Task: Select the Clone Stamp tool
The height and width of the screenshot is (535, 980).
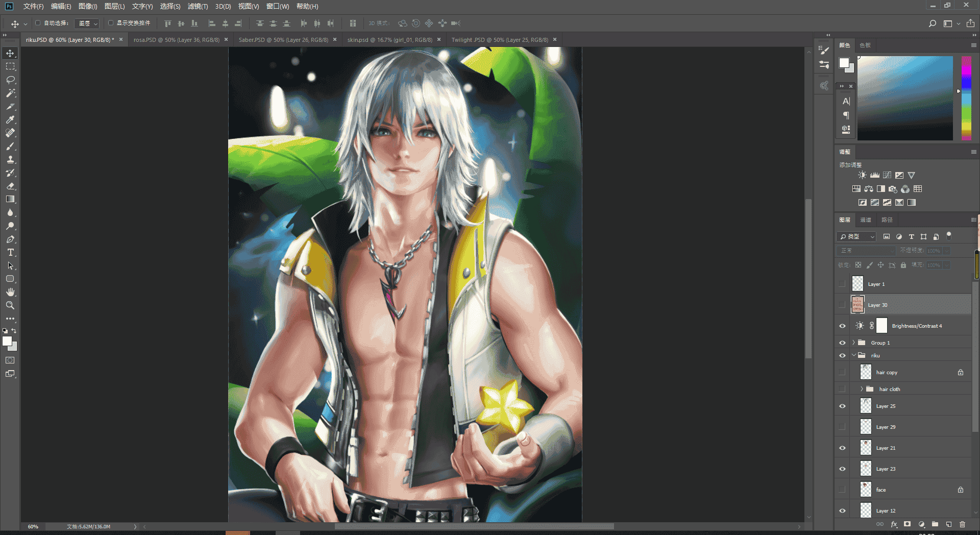Action: point(10,160)
